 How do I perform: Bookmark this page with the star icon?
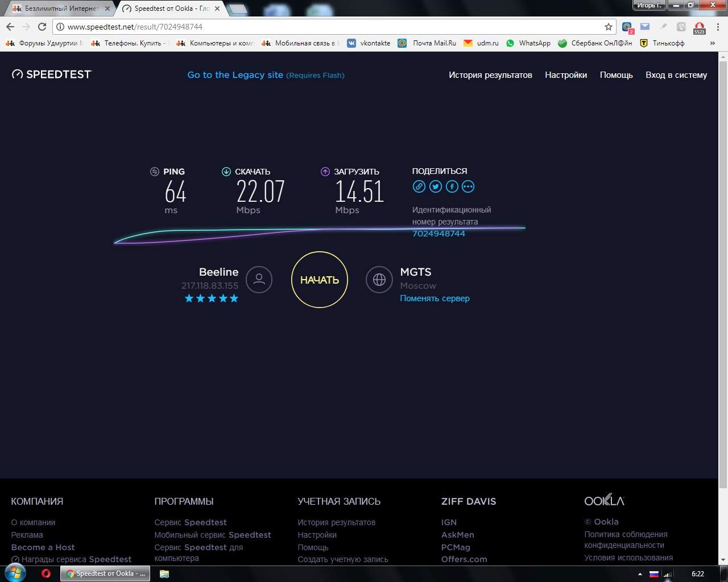609,27
